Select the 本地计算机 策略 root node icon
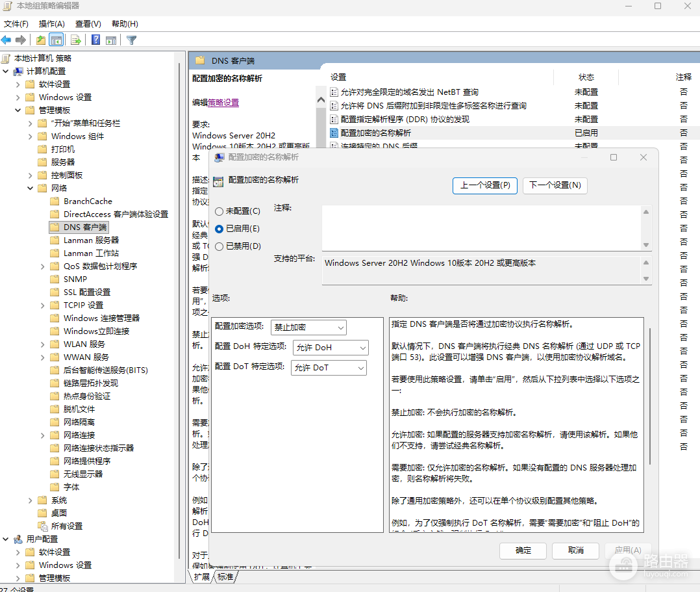 click(6, 58)
